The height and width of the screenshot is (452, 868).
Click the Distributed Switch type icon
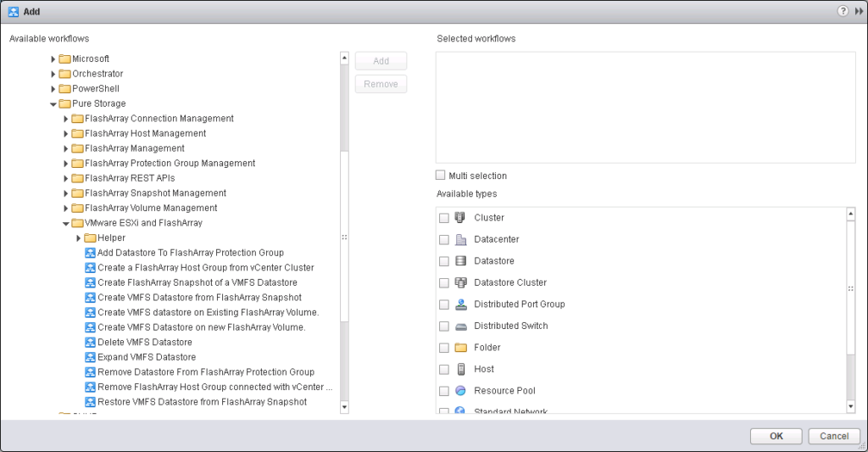(460, 326)
